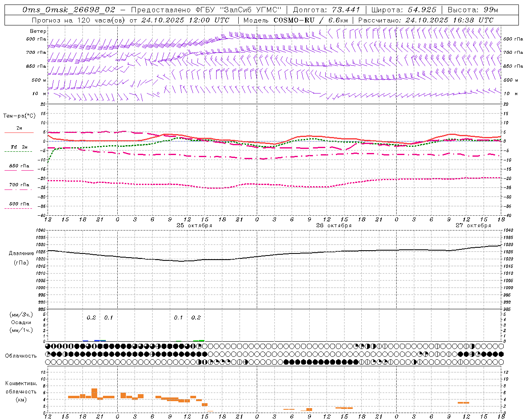Click the '26 октября' date label
This screenshot has height=420, width=525.
point(334,226)
